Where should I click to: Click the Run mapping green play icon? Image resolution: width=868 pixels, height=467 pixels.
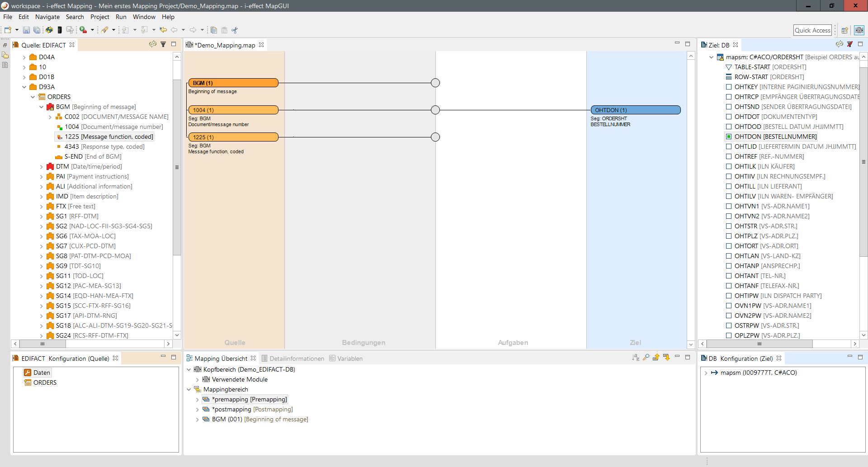83,30
